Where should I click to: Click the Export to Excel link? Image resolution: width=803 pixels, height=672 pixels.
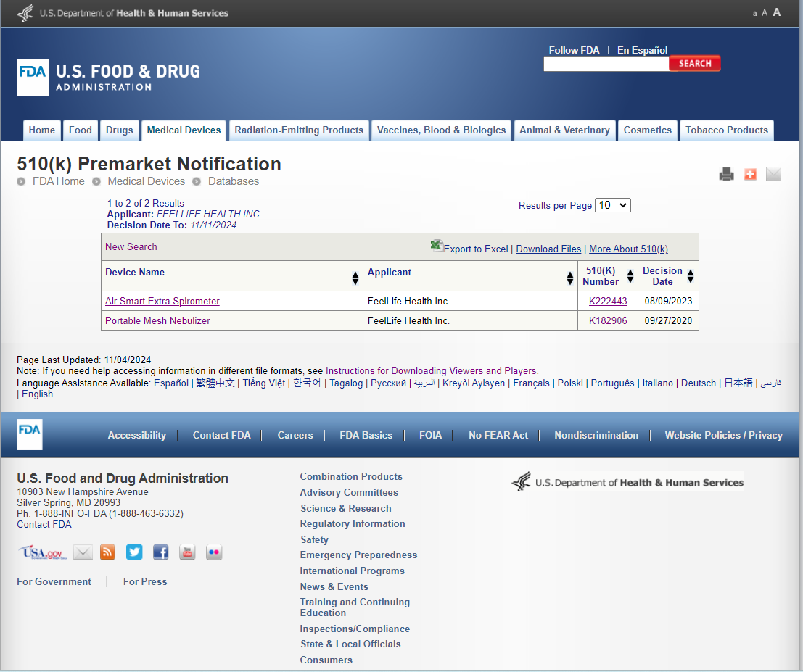tap(475, 249)
